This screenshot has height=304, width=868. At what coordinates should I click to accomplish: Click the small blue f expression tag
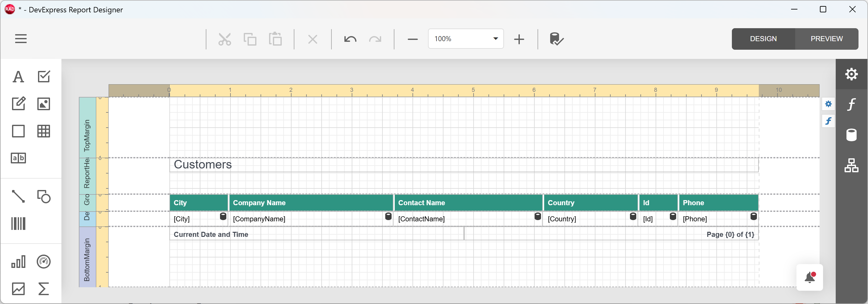tap(828, 121)
